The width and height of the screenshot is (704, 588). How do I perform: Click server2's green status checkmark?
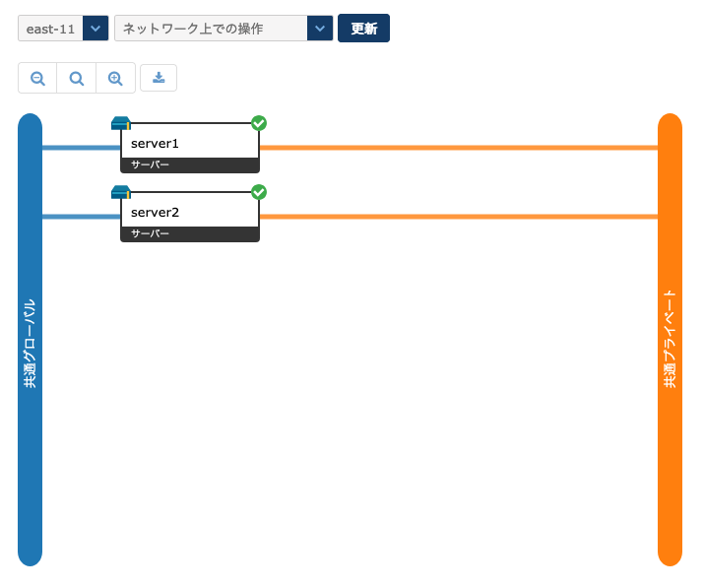point(259,192)
